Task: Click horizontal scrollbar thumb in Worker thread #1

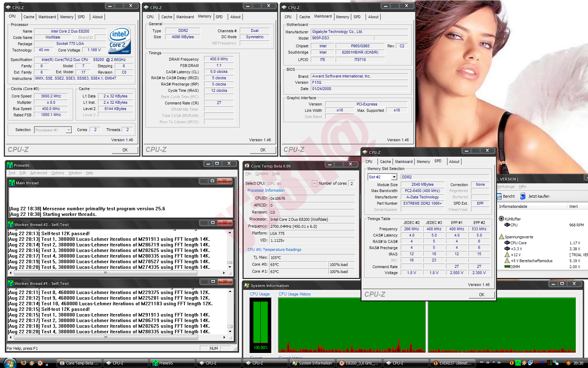Action: pyautogui.click(x=106, y=338)
